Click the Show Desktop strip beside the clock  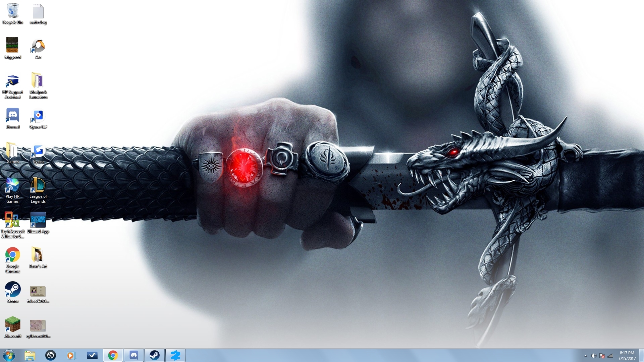[x=642, y=355]
